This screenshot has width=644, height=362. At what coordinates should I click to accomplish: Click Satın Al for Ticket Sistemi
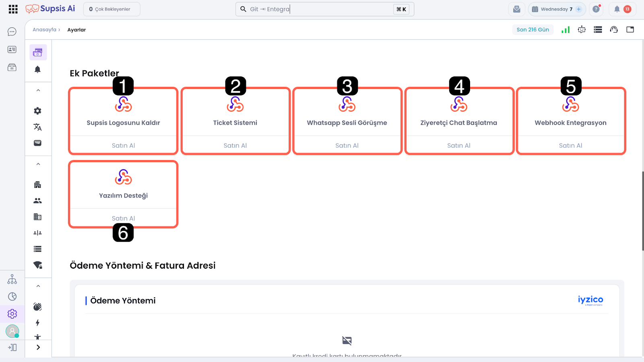click(x=235, y=146)
